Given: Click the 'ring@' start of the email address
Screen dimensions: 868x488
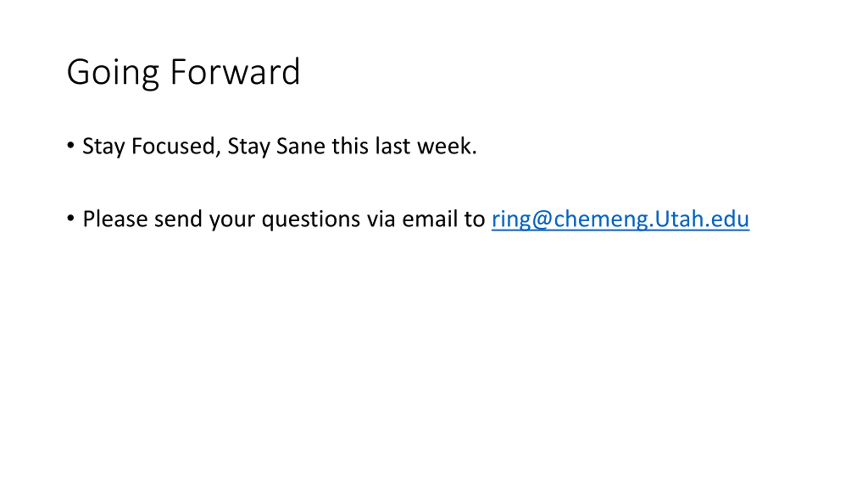Looking at the screenshot, I should [x=520, y=220].
